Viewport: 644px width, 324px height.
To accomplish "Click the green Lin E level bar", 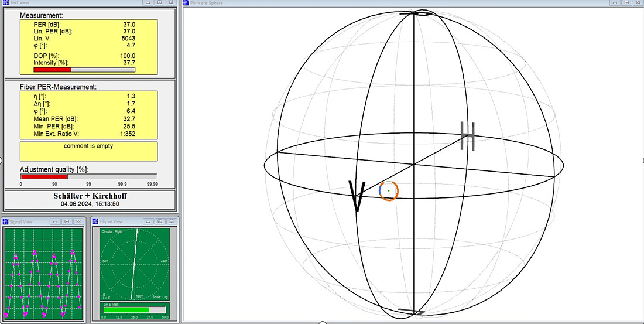I will click(x=135, y=310).
